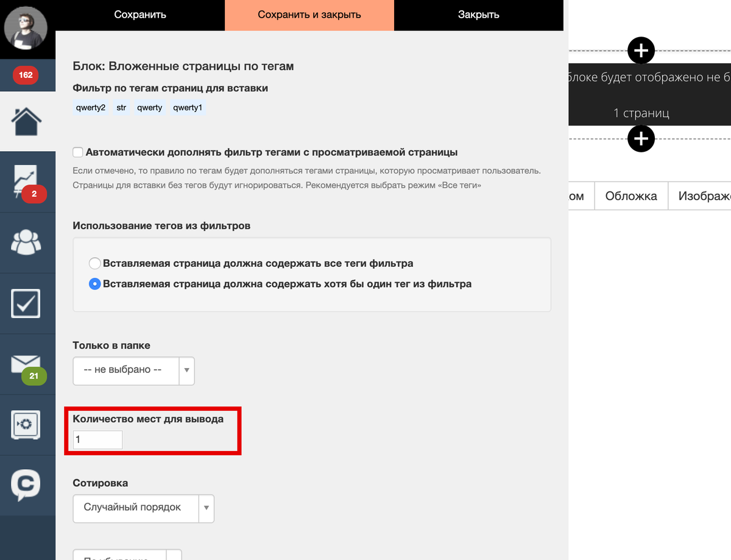Open the home icon in sidebar
731x560 pixels.
pos(27,121)
